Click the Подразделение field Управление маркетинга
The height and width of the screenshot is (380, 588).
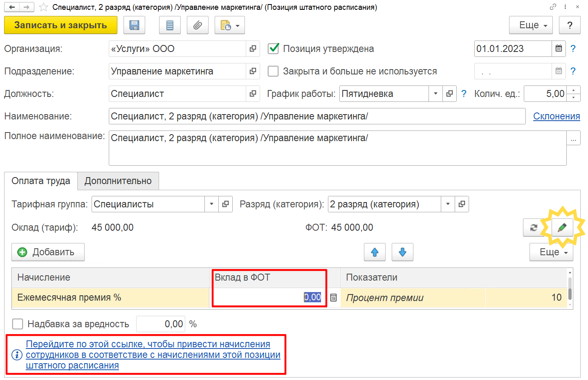click(177, 71)
